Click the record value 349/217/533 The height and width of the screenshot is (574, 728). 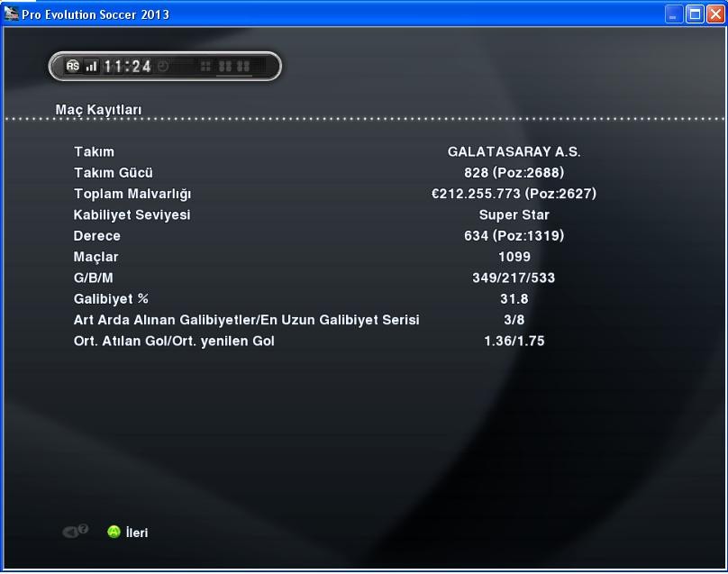tap(514, 278)
